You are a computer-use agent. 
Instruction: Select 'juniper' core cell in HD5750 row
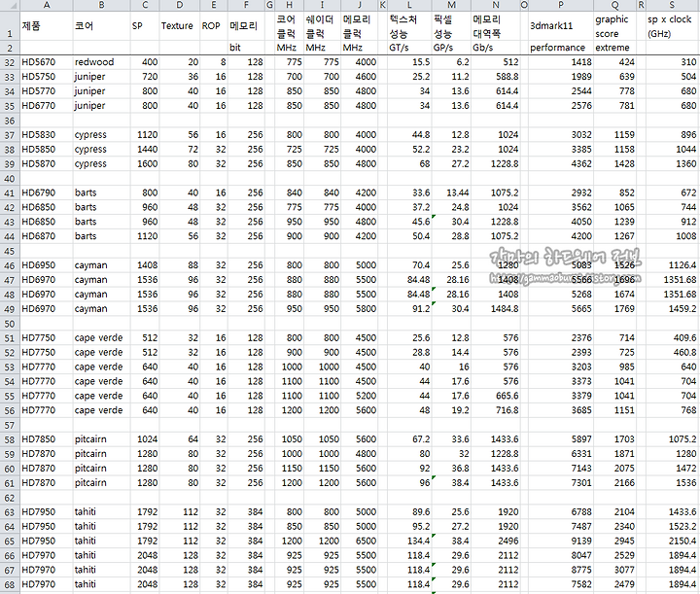102,77
